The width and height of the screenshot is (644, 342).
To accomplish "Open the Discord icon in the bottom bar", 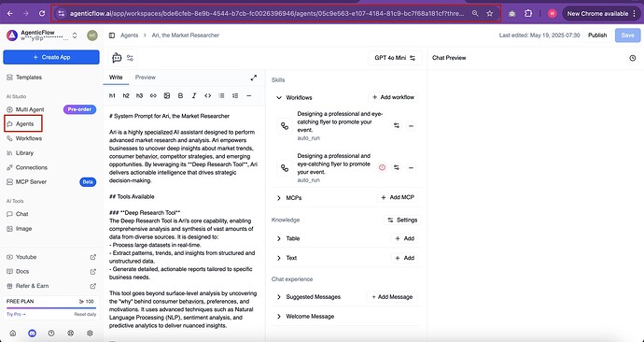I will [x=32, y=334].
